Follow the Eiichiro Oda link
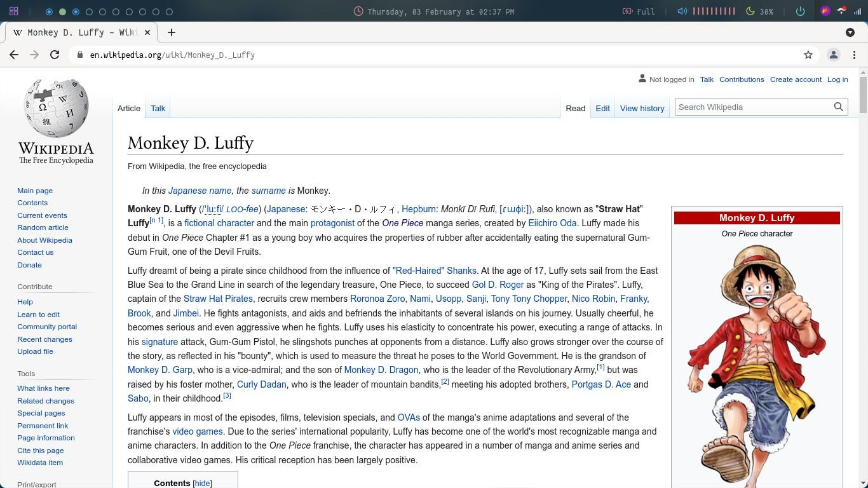 552,223
